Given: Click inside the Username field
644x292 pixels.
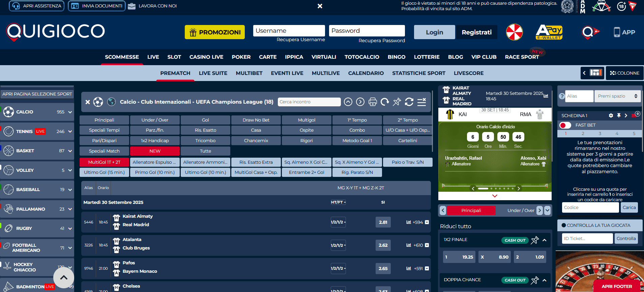Looking at the screenshot, I should pyautogui.click(x=289, y=31).
